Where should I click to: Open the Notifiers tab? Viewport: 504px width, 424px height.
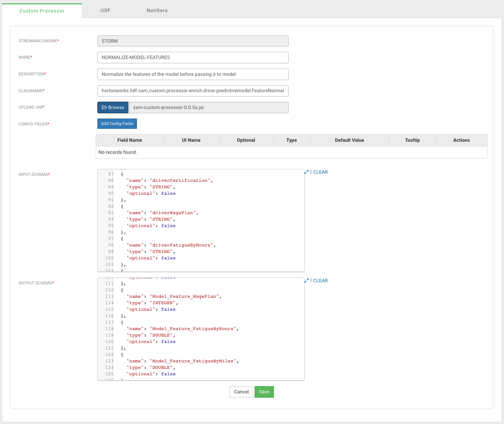click(x=157, y=10)
